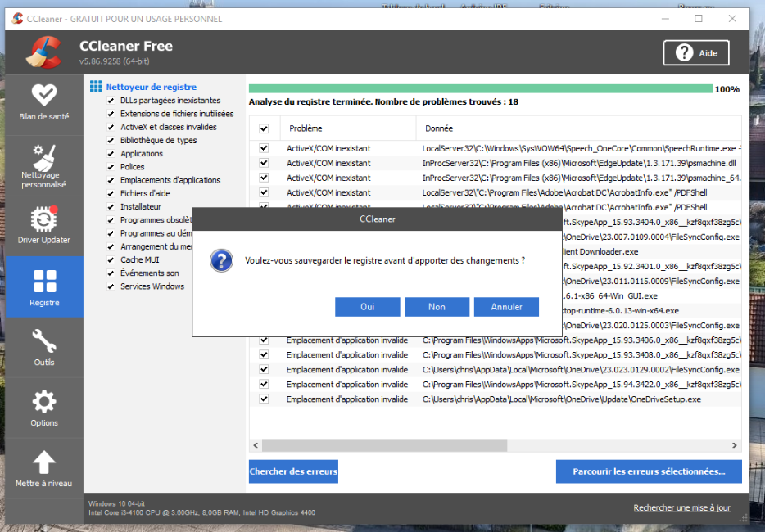Click the Windows 10 64-bit system info text
This screenshot has height=532, width=765.
pos(116,503)
